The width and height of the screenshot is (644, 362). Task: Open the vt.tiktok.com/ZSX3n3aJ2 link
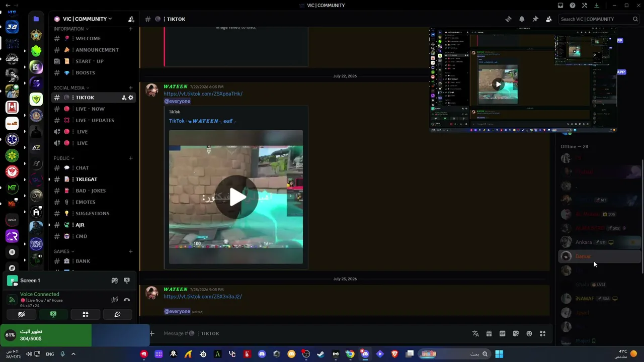click(202, 297)
